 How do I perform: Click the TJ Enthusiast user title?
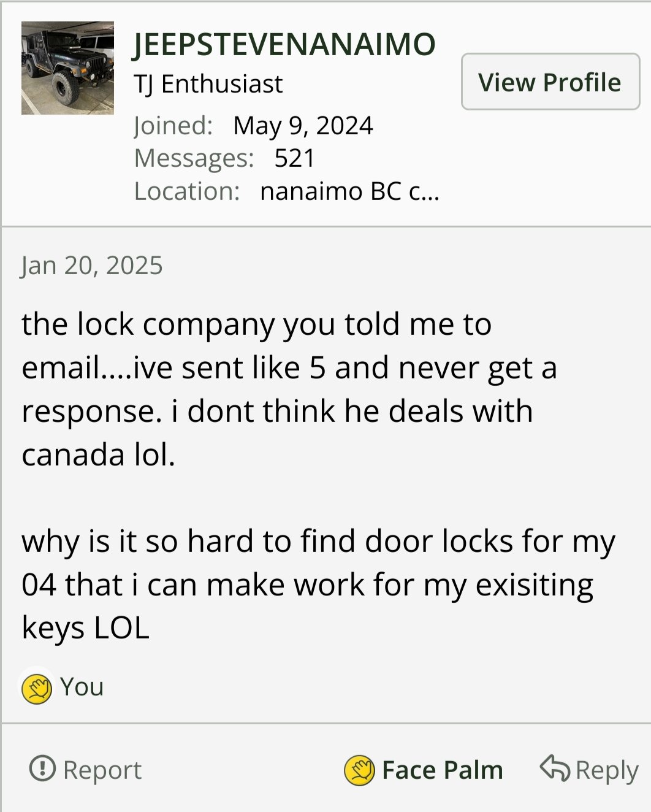point(208,84)
